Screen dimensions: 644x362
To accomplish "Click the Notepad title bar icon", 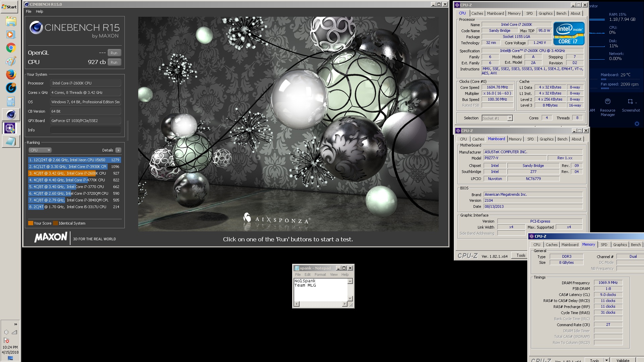I will click(297, 268).
